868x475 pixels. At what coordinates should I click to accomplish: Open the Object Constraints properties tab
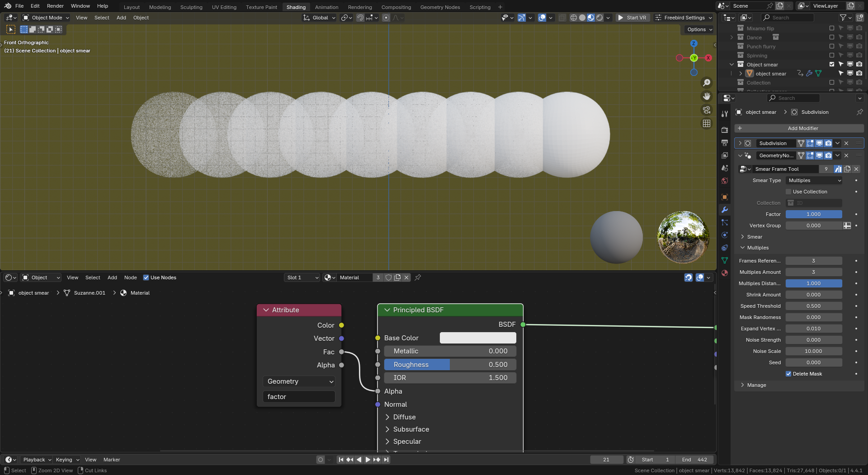pyautogui.click(x=725, y=248)
